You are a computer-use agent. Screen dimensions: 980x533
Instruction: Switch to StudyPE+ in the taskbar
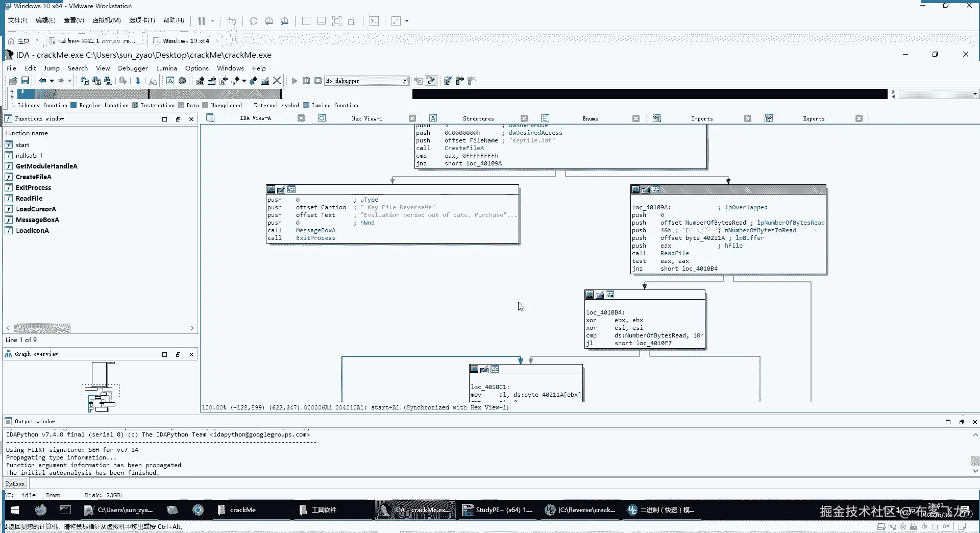[x=497, y=510]
